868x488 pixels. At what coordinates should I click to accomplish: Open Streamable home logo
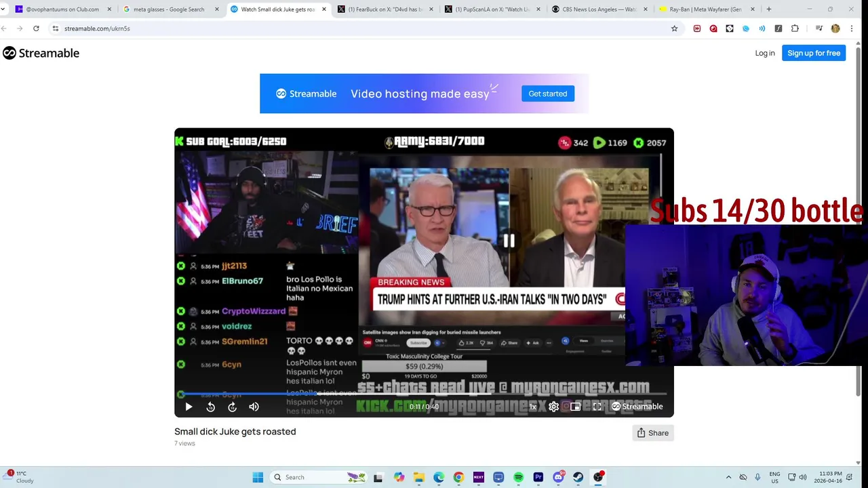(41, 53)
